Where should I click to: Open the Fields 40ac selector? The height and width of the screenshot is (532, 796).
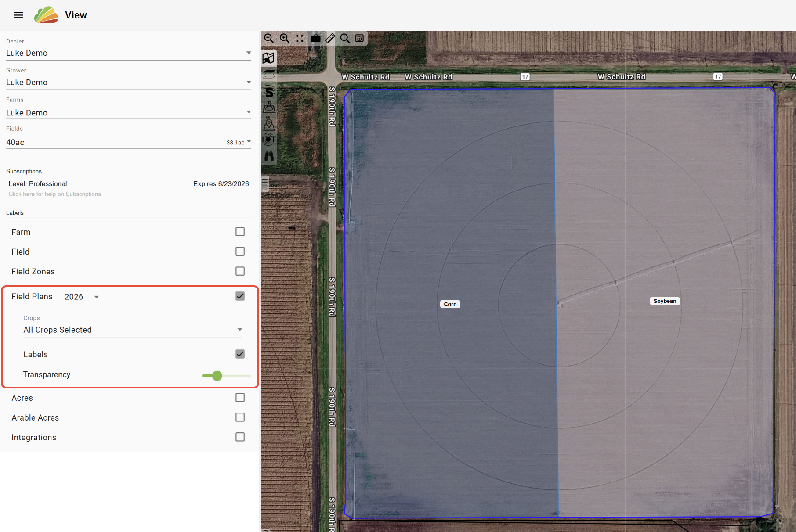click(129, 142)
